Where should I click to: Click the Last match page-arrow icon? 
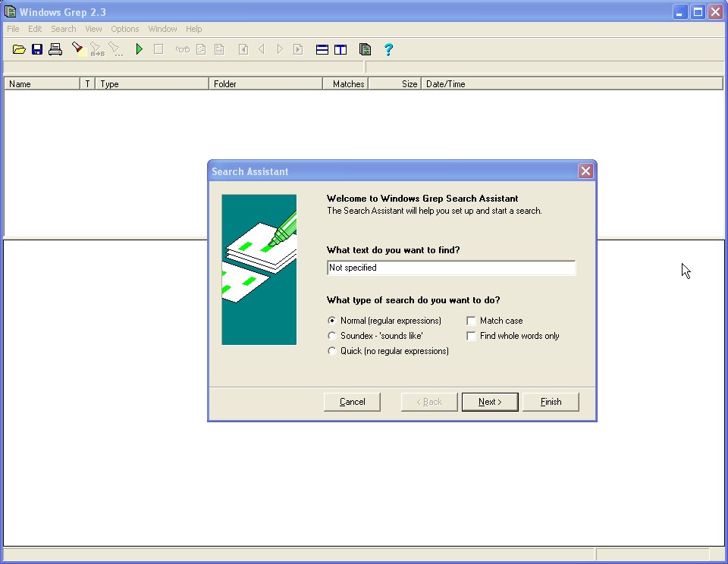coord(298,49)
